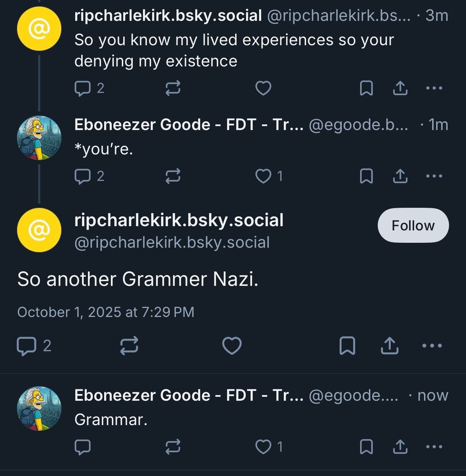466x476 pixels.
Task: Open more options on the Grammer Nazi post
Action: (x=432, y=346)
